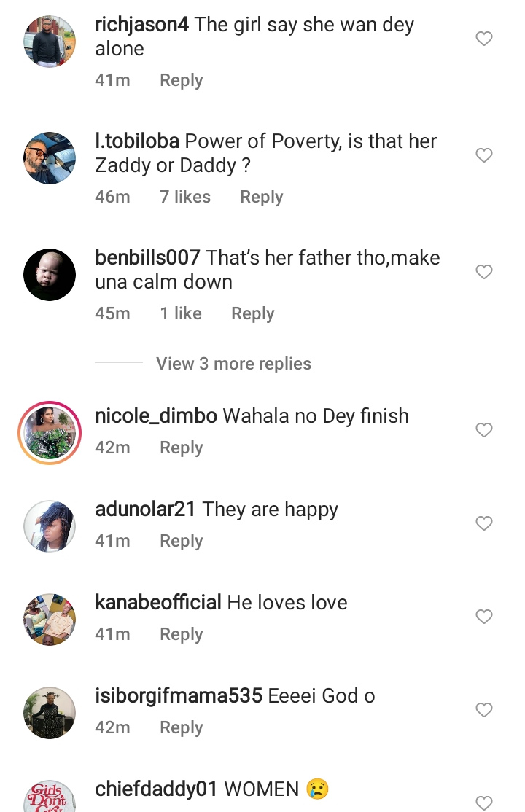Reply to richjason4's comment
The image size is (525, 812).
coord(181,80)
